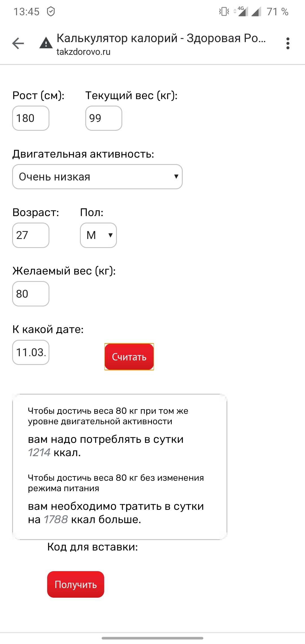
Task: Open the gender dropdown showing М
Action: (x=98, y=235)
